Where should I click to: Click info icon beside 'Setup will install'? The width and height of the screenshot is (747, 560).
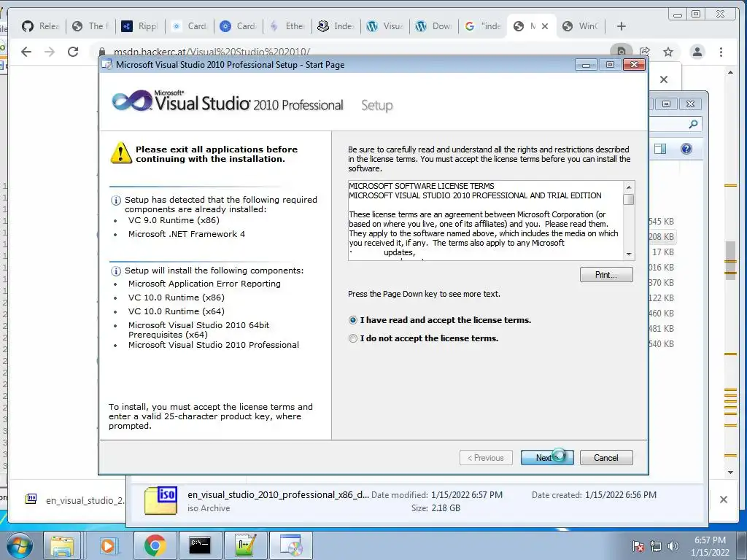click(x=116, y=271)
